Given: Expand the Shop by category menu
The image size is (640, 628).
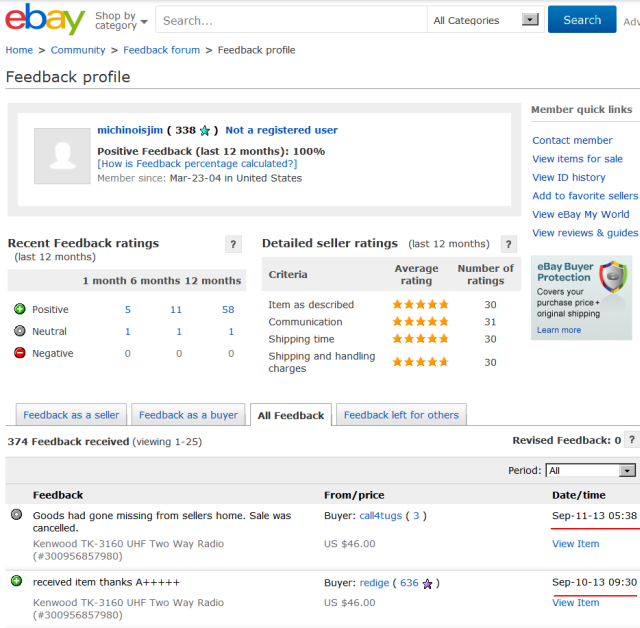Looking at the screenshot, I should click(121, 20).
